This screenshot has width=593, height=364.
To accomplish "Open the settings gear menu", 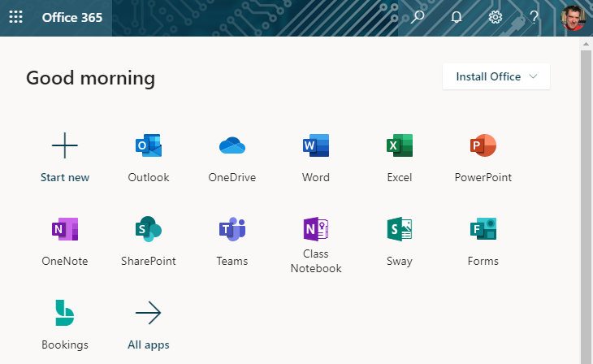I will click(x=495, y=17).
